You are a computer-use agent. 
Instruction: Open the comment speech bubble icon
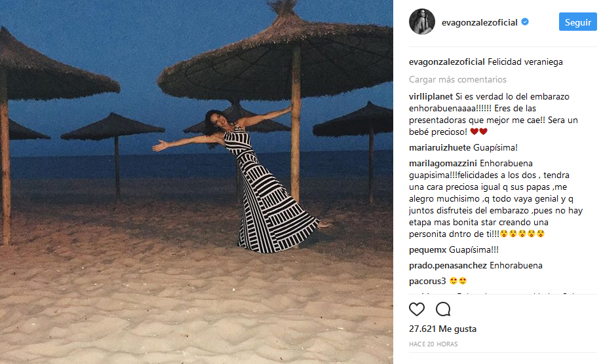click(443, 309)
